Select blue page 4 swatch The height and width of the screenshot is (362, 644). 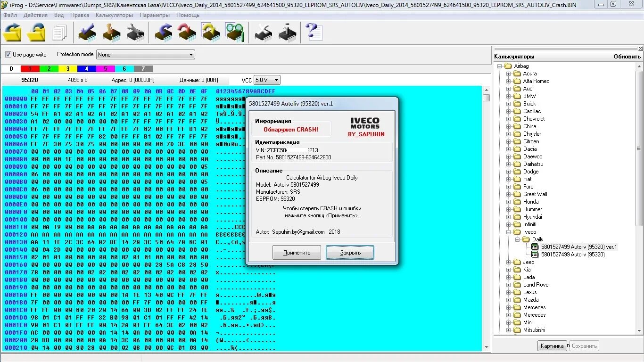(x=87, y=69)
